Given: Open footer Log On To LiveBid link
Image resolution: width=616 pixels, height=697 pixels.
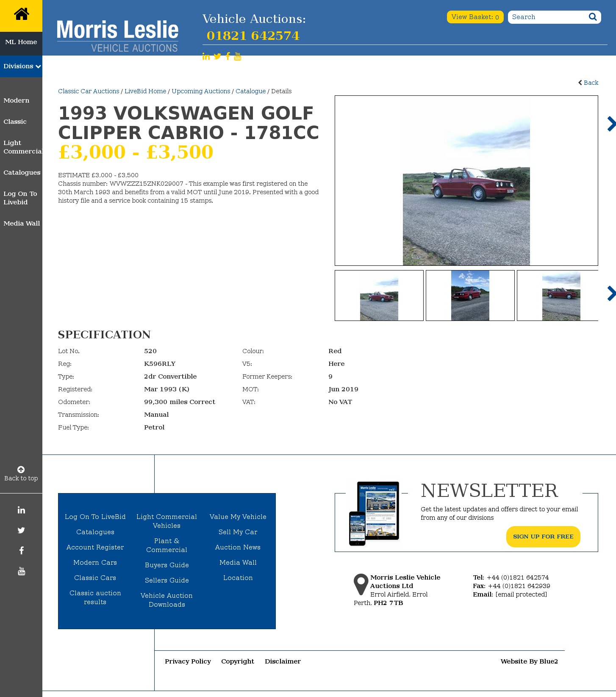Looking at the screenshot, I should pos(95,517).
